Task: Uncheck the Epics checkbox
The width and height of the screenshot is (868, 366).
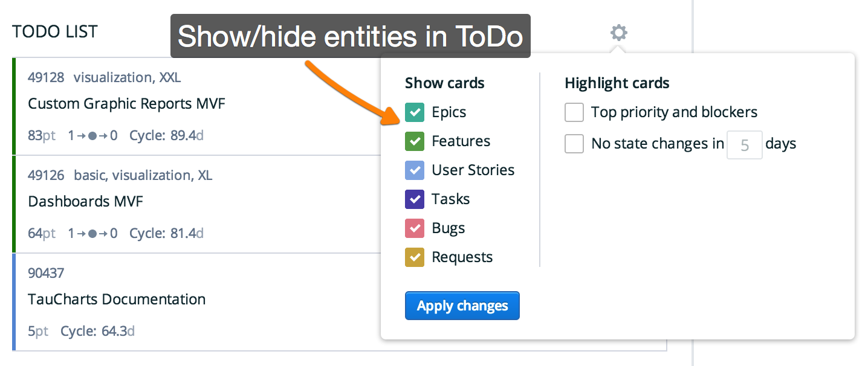Action: pos(415,112)
